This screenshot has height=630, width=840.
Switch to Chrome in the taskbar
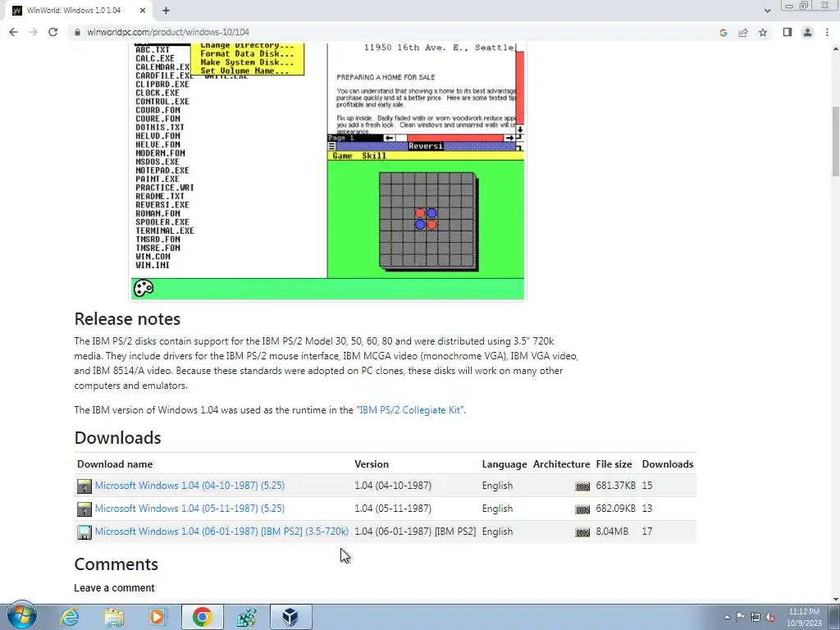(x=202, y=617)
